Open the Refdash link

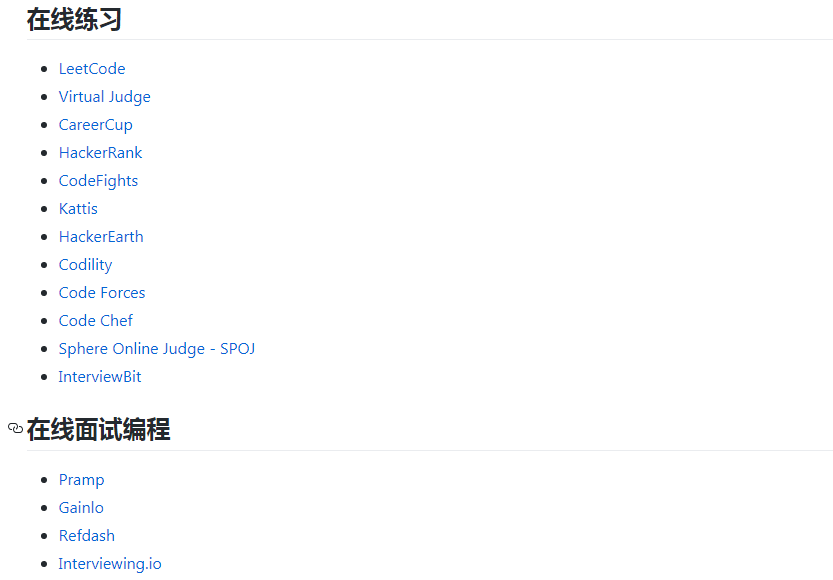[x=86, y=535]
